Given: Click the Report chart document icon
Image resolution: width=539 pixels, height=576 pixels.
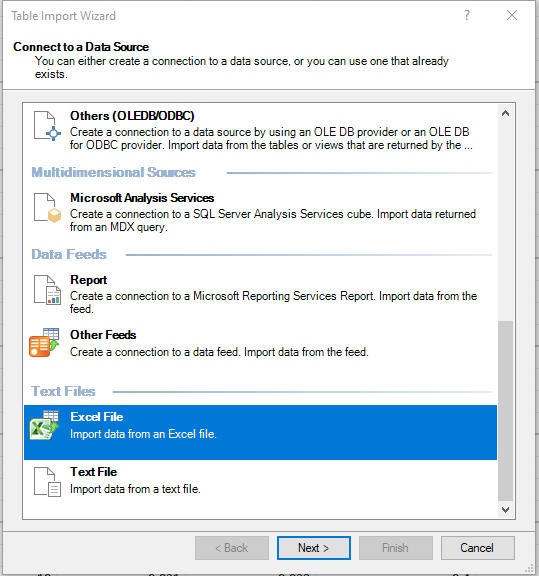Looking at the screenshot, I should click(47, 290).
